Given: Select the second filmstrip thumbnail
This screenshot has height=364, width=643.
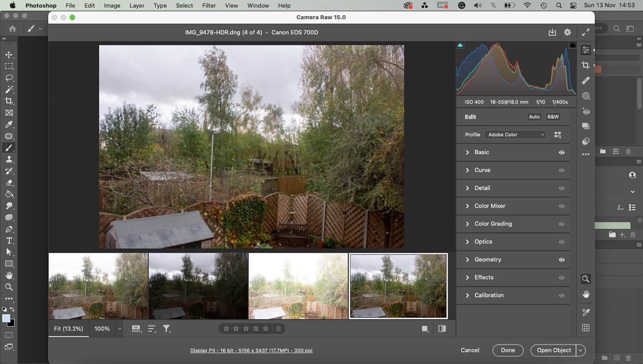Looking at the screenshot, I should (x=198, y=285).
